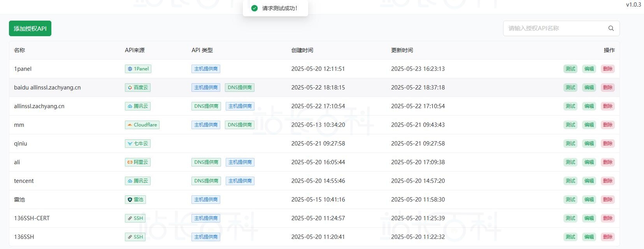This screenshot has height=249, width=644.
Task: Delete the baidu allinssl.zachyang.cn entry
Action: click(608, 88)
